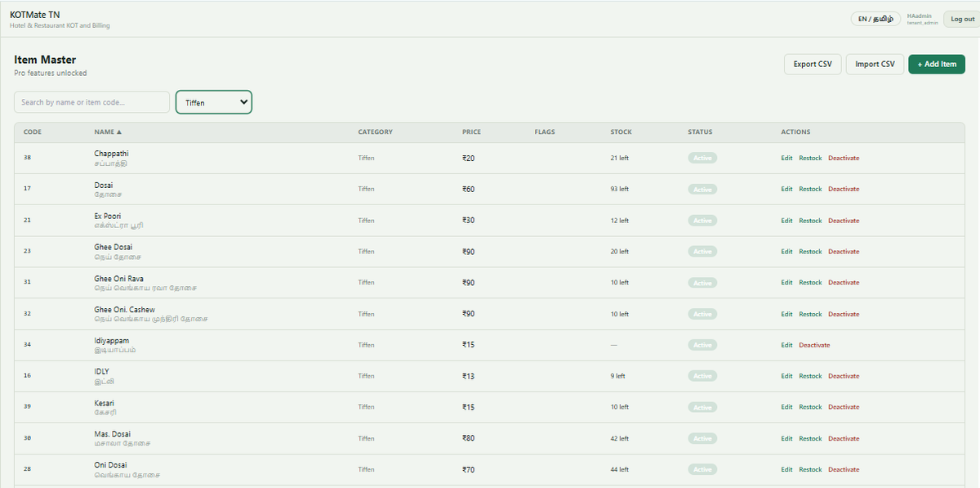Deactivate the Oni Dosai item
This screenshot has width=980, height=488.
click(844, 470)
